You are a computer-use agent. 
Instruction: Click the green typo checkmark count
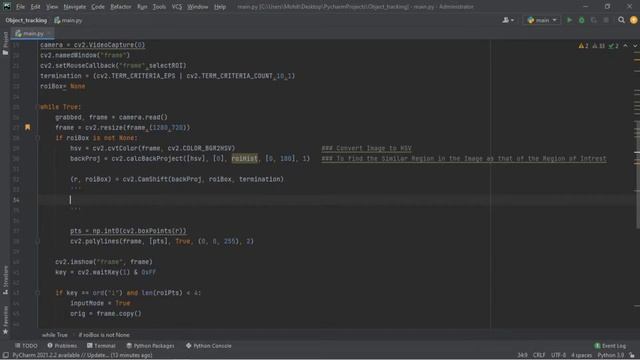pos(613,46)
